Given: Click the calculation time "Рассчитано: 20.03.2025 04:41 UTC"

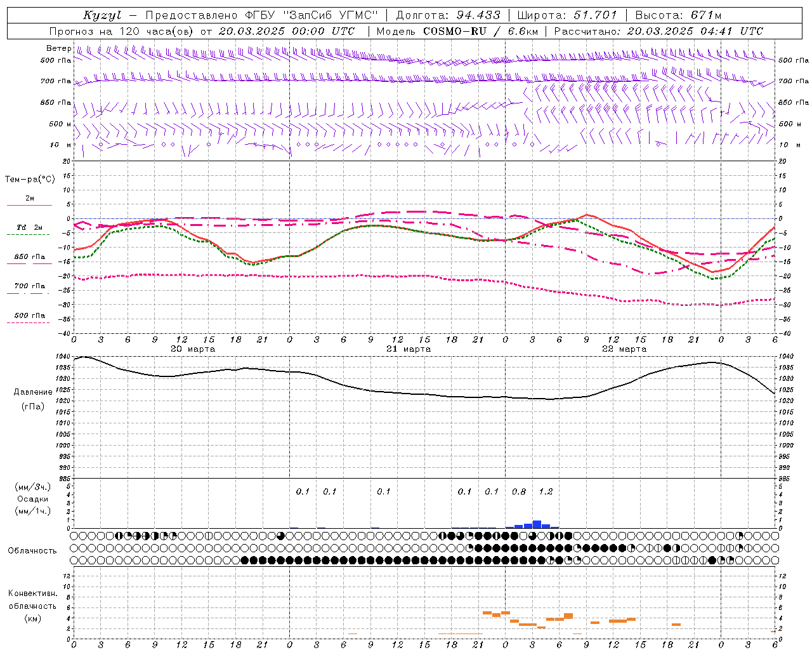Looking at the screenshot, I should tap(658, 31).
